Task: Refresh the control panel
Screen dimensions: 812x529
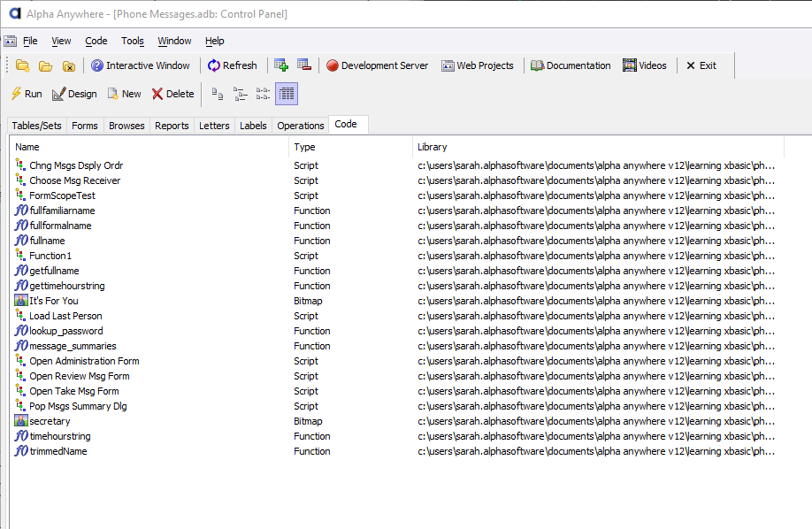Action: [233, 65]
